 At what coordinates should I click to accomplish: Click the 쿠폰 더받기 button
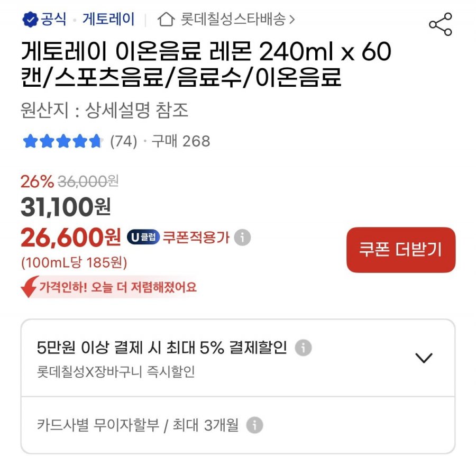[x=401, y=250]
